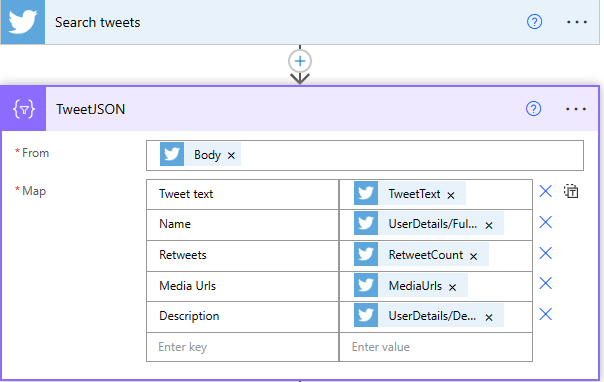This screenshot has width=604, height=382.
Task: Open TweetJSON more options ellipsis
Action: click(x=576, y=109)
